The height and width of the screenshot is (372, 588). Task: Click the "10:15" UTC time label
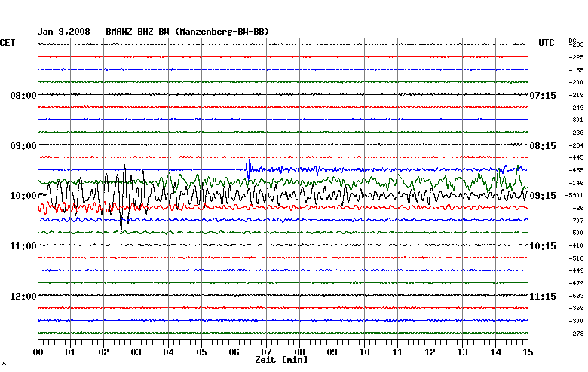(x=543, y=246)
